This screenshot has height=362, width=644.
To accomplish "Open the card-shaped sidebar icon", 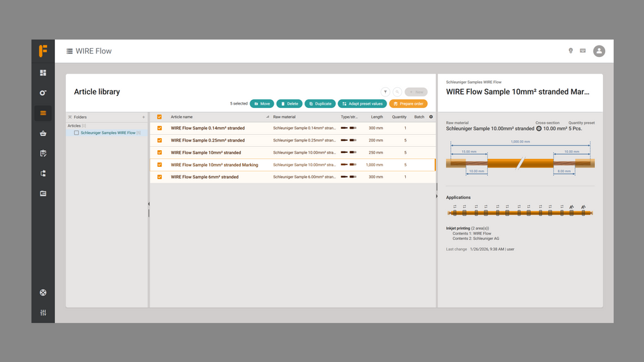I will point(43,193).
